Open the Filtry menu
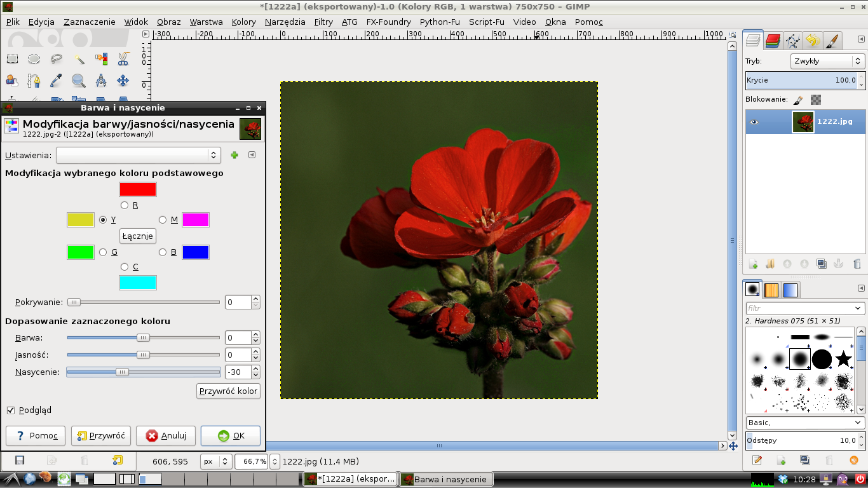This screenshot has height=488, width=868. point(323,22)
